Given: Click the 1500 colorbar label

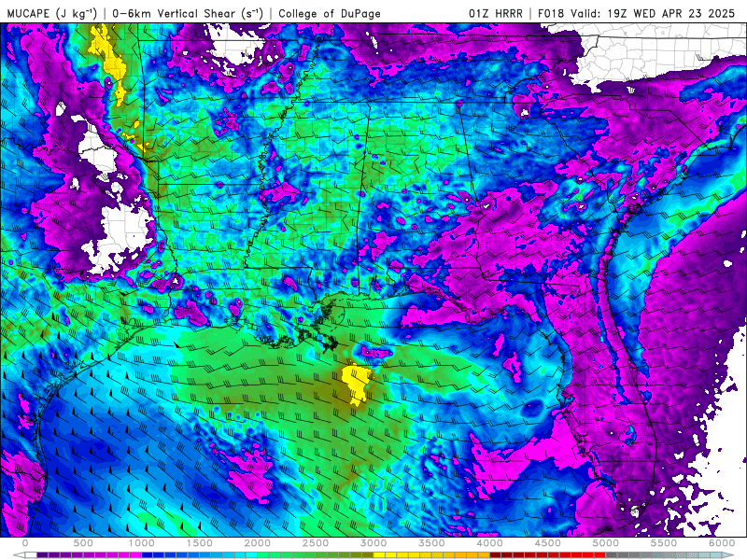Looking at the screenshot, I should click(x=200, y=543).
